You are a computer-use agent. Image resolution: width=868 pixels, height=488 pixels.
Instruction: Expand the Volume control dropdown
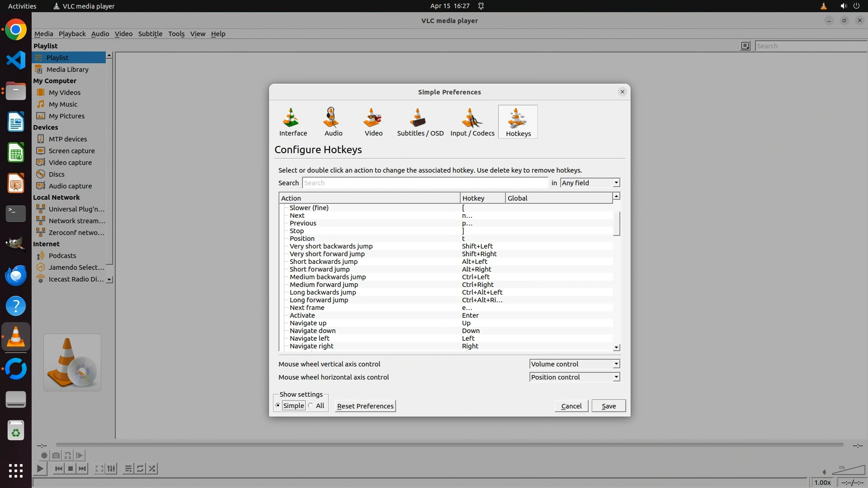574,364
